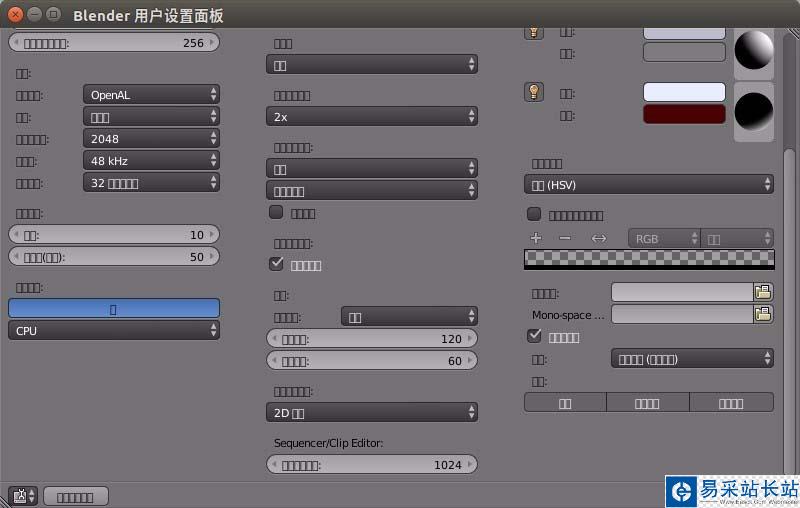Open the (HSV) color picker dropdown
This screenshot has width=800, height=508.
[649, 184]
